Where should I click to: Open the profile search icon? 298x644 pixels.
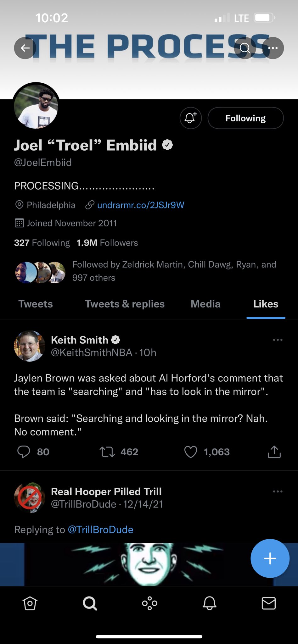[245, 48]
